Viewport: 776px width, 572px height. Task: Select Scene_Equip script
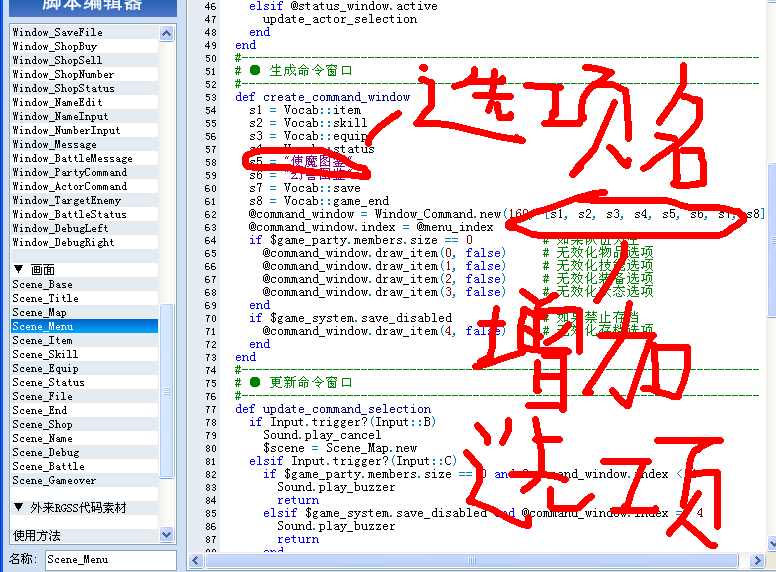click(84, 368)
